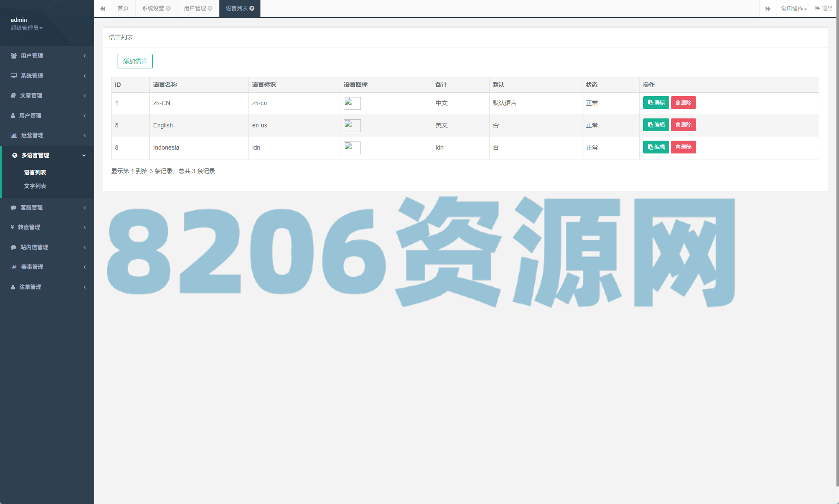Edit the Indonesia language row

[x=656, y=147]
